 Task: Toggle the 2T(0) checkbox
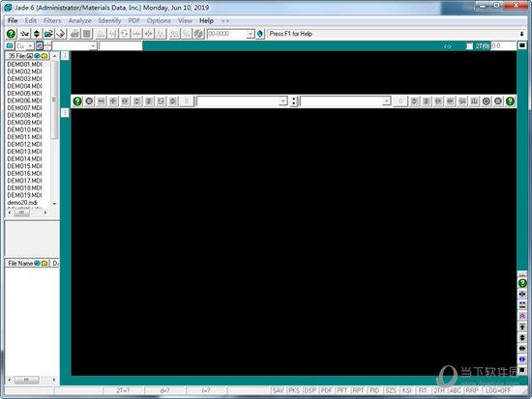point(469,46)
